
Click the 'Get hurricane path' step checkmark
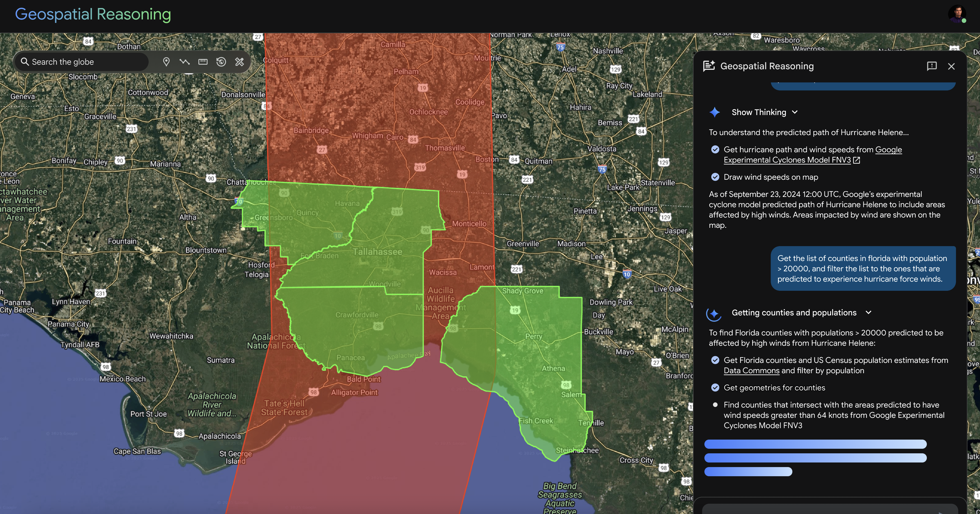click(715, 150)
